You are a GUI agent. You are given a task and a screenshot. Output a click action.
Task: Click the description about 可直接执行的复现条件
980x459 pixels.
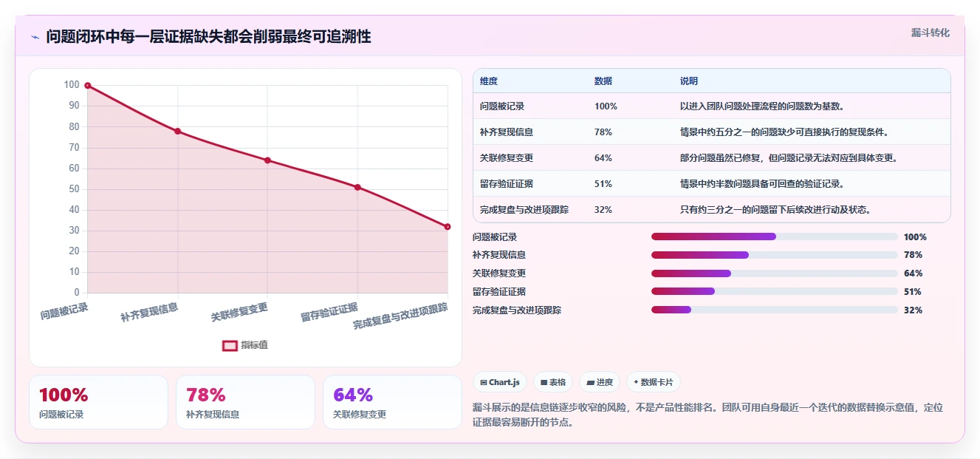click(784, 132)
